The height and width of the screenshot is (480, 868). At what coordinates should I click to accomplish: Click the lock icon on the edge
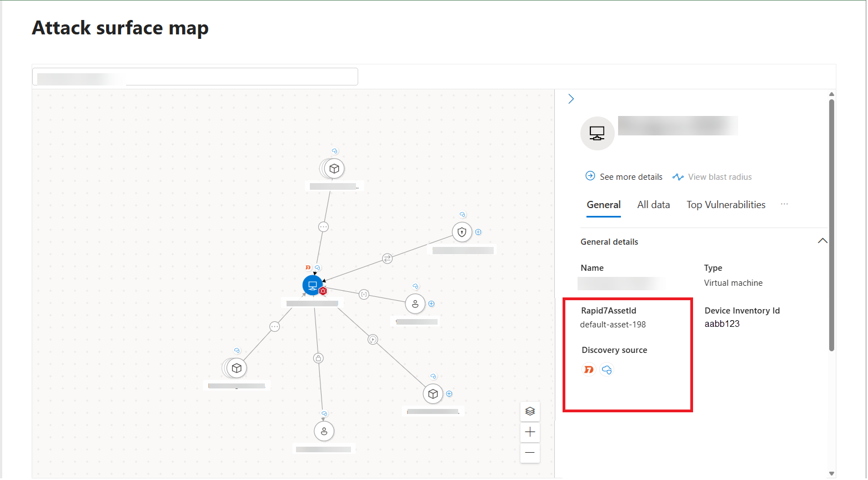coord(318,358)
